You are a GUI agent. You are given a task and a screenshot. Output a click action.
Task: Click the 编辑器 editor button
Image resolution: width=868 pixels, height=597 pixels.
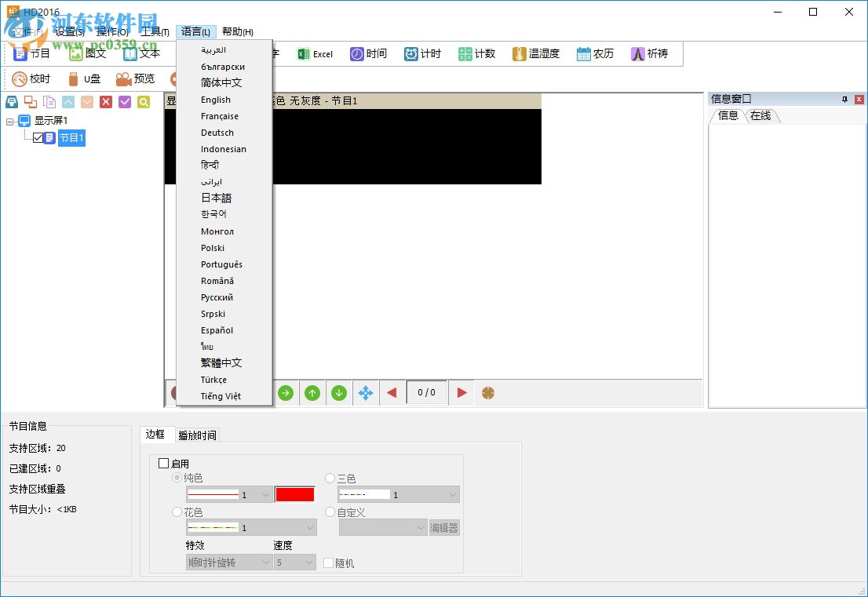tap(444, 527)
